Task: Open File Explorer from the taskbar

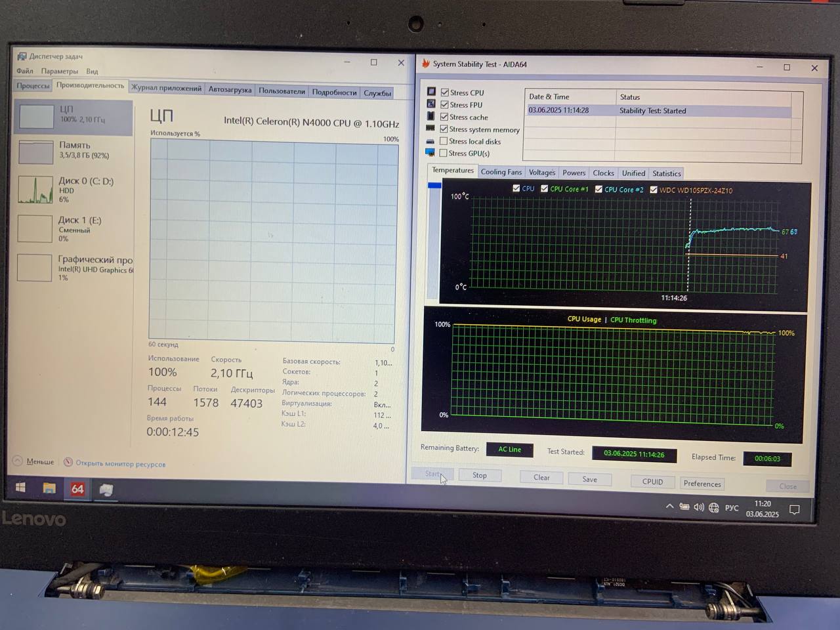Action: point(49,488)
